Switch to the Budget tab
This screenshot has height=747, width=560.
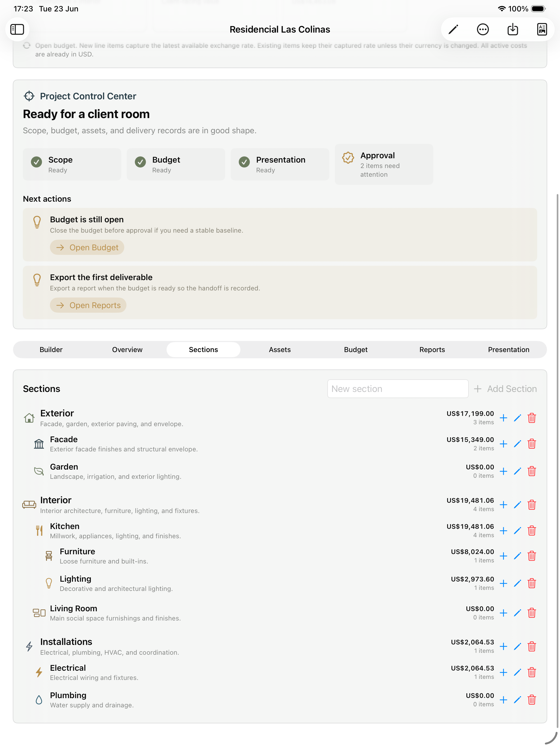pyautogui.click(x=356, y=350)
